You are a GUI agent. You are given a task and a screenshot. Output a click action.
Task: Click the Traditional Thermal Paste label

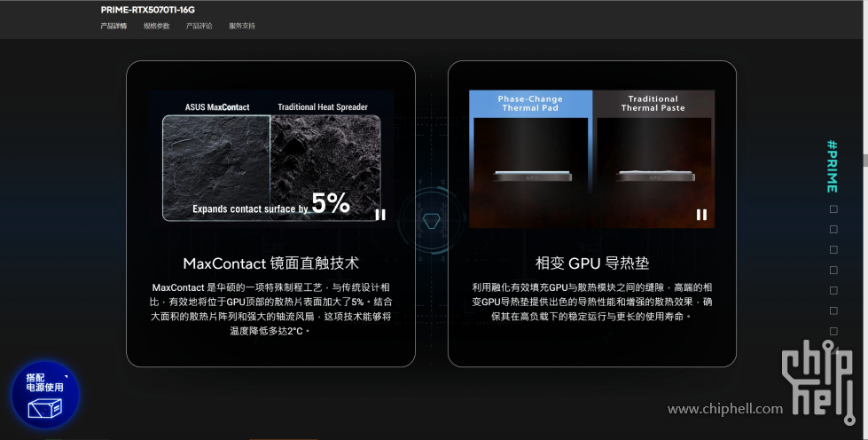point(653,104)
